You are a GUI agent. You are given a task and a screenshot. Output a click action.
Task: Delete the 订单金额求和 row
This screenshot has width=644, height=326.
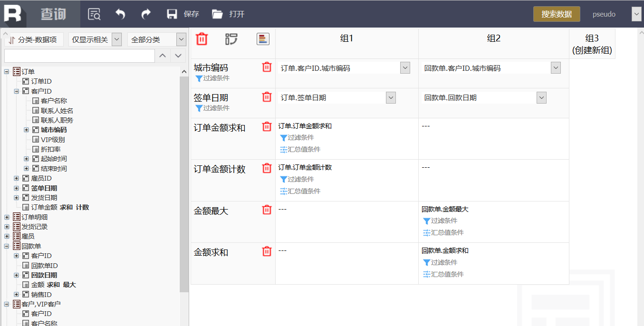[x=267, y=127]
